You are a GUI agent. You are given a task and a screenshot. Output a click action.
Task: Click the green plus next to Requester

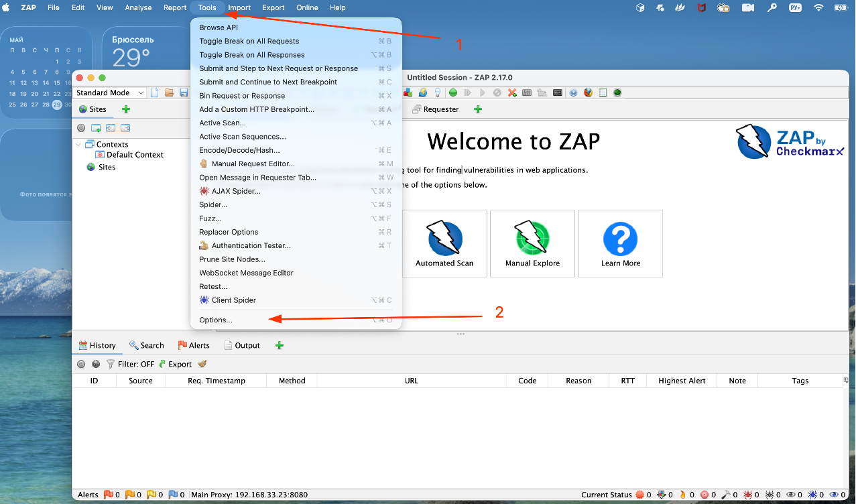pyautogui.click(x=478, y=109)
